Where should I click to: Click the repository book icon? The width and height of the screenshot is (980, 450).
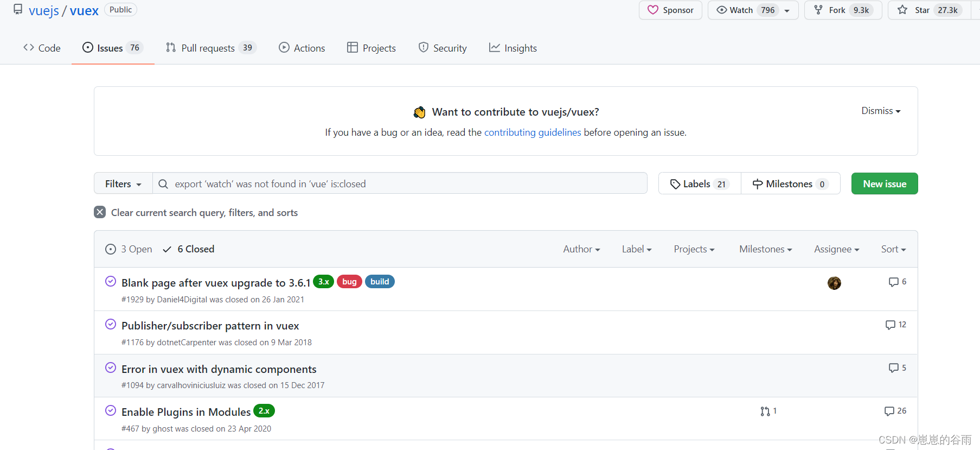tap(18, 10)
